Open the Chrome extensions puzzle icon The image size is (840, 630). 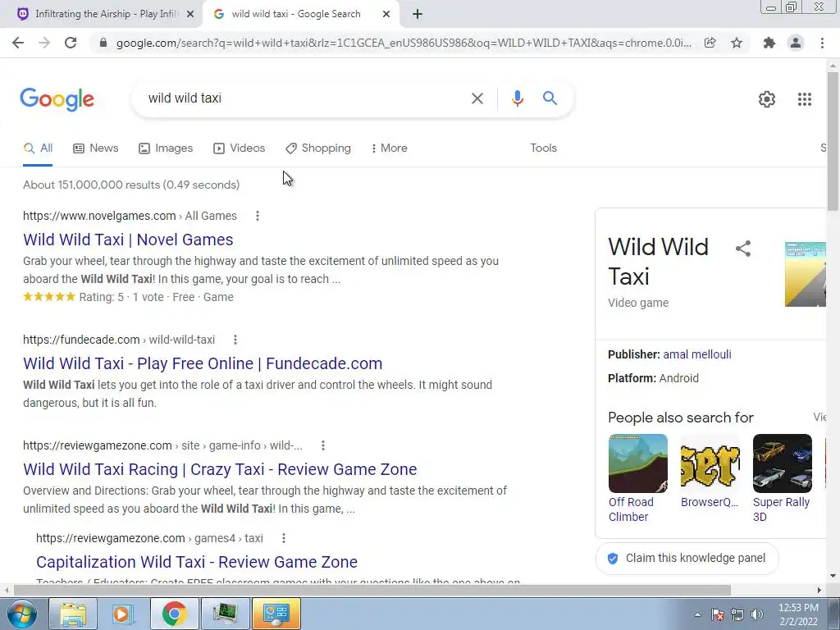click(769, 43)
